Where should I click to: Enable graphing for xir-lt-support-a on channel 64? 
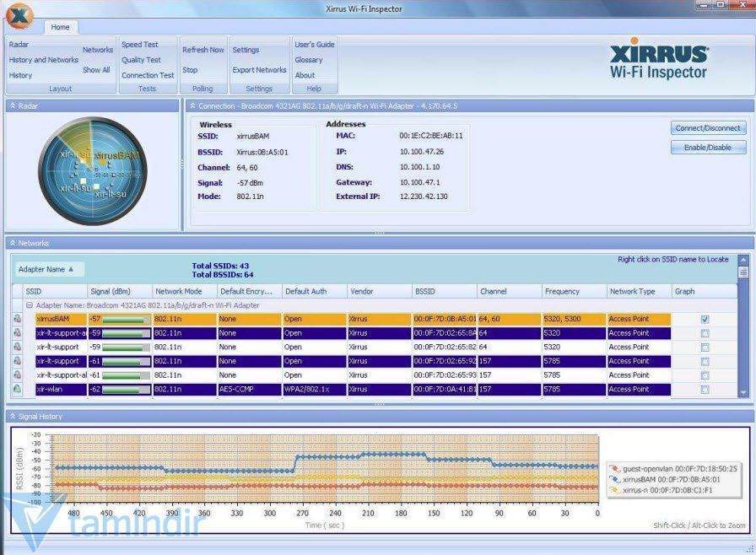point(705,333)
